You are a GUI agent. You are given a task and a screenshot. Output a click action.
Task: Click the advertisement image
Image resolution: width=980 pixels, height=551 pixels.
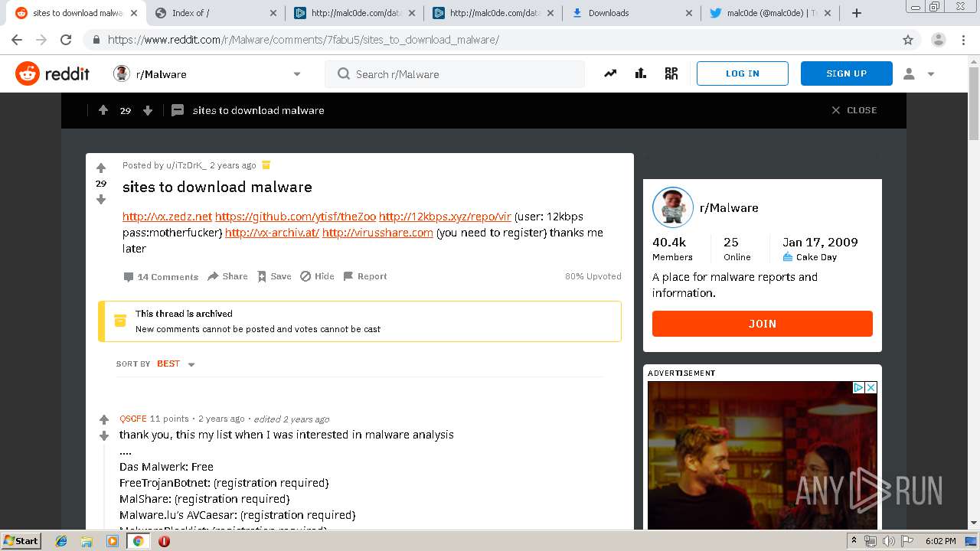(x=763, y=455)
